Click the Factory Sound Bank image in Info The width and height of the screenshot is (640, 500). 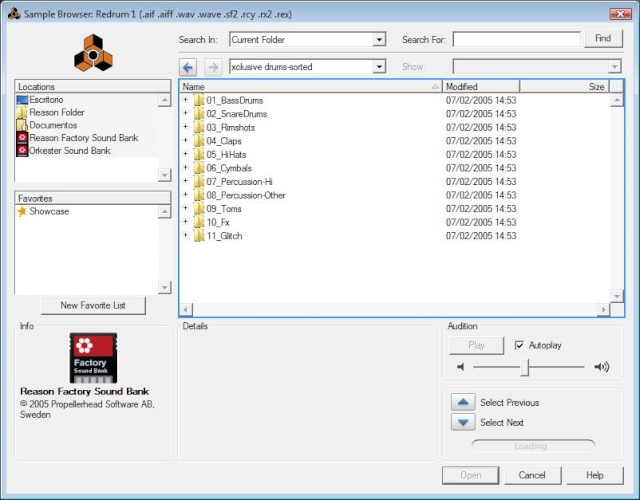93,358
